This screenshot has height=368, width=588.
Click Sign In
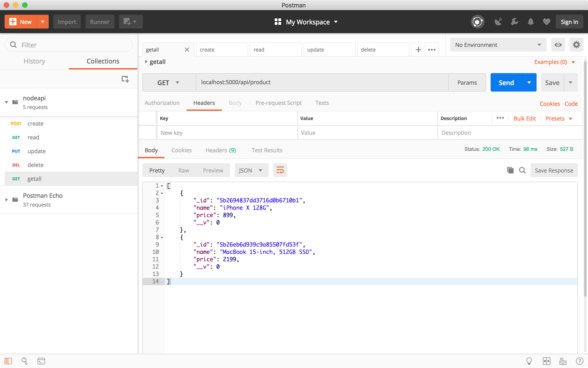[569, 22]
